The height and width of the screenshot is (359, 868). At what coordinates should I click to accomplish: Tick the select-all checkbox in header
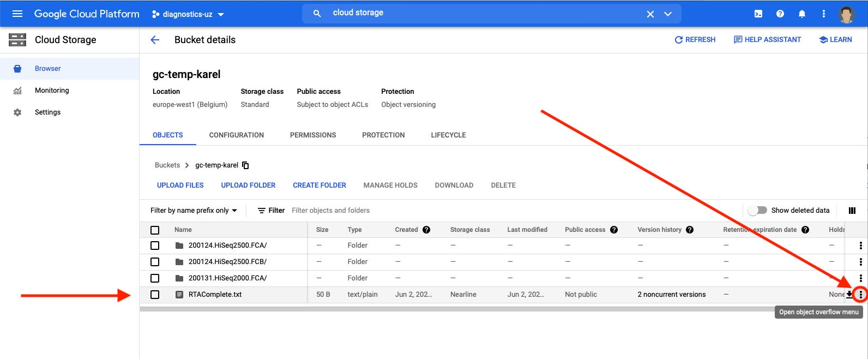point(155,230)
